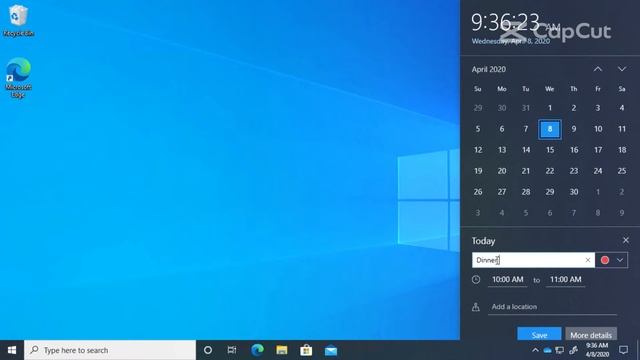The width and height of the screenshot is (640, 360).
Task: Open the Recycle Bin desktop icon
Action: 18,20
